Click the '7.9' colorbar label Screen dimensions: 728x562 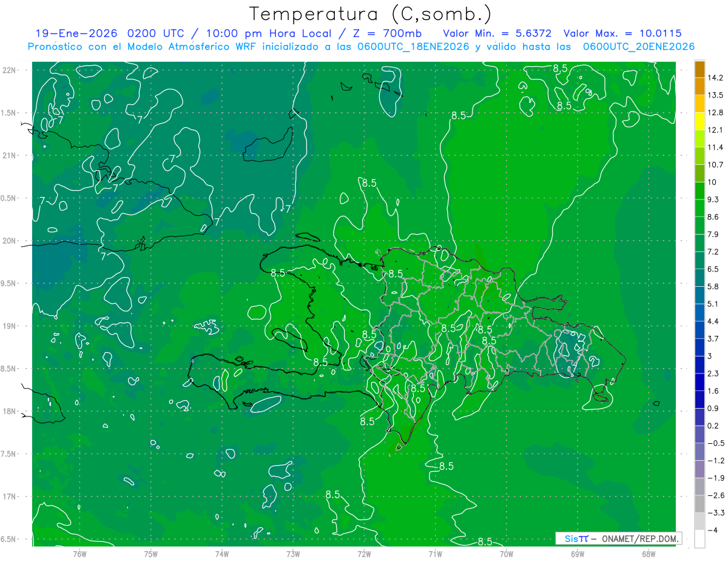click(713, 234)
